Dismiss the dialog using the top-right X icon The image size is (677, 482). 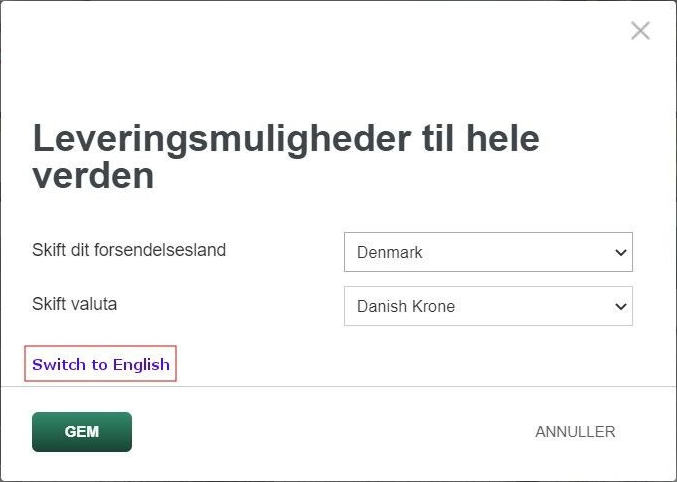click(x=640, y=31)
